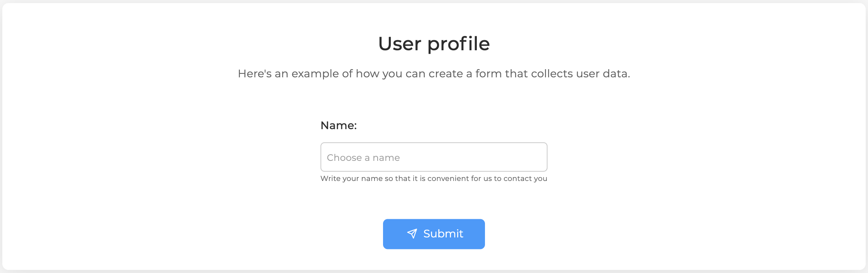Screen dimensions: 868x273
Task: Submit the user profile form
Action: [434, 234]
